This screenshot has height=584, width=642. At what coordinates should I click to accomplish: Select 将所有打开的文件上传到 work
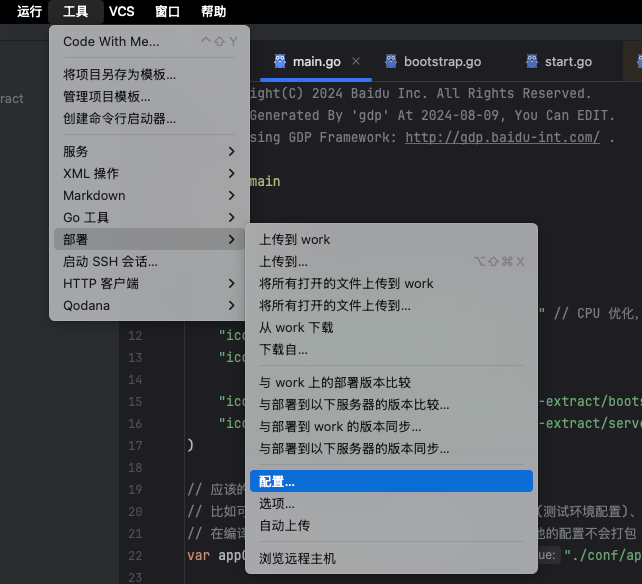pos(391,283)
